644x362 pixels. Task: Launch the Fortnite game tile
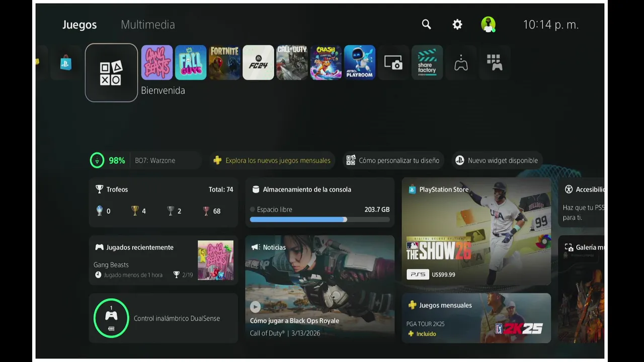pos(224,62)
